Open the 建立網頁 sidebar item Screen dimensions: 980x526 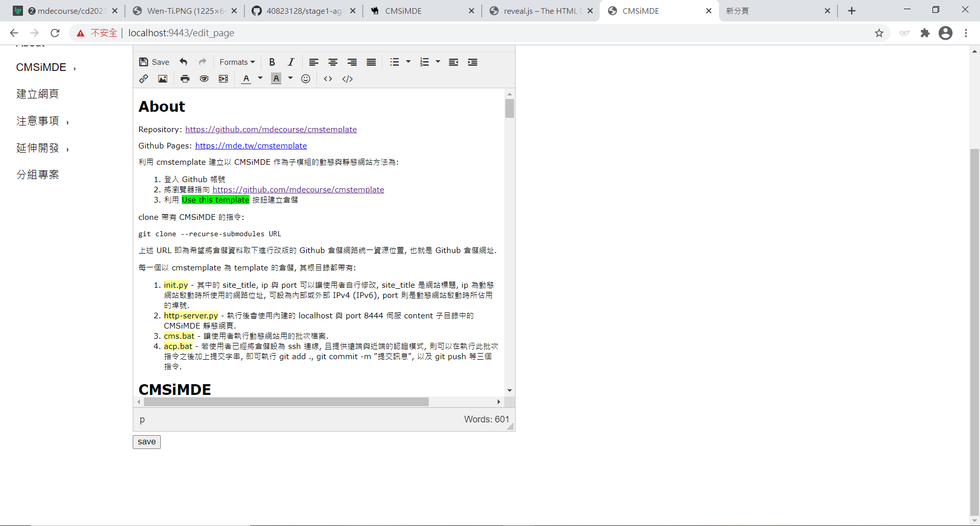(38, 94)
